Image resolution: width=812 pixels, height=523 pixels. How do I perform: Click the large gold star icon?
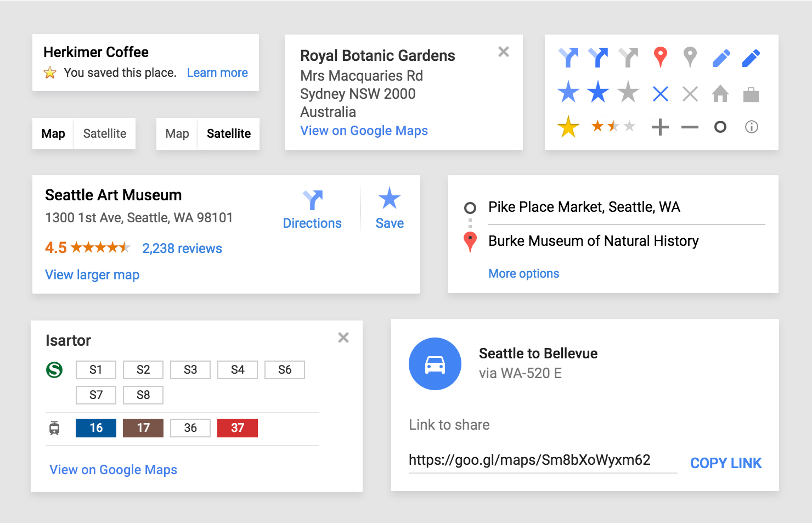[568, 127]
